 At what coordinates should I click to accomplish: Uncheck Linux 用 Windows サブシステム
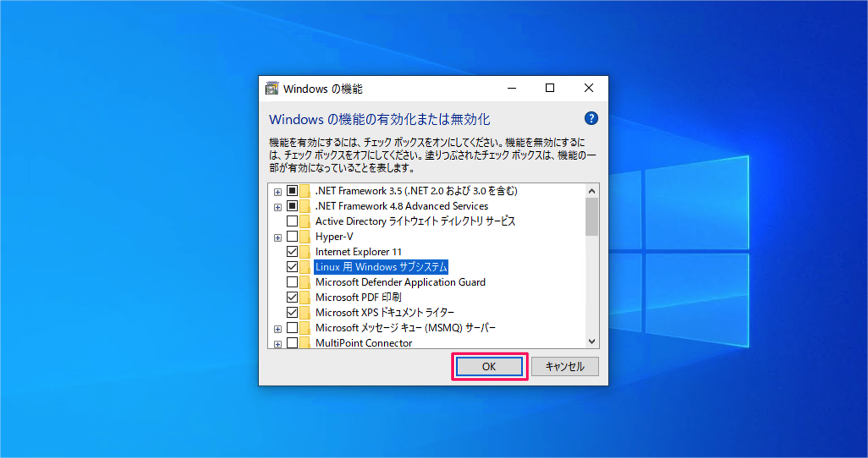[292, 267]
